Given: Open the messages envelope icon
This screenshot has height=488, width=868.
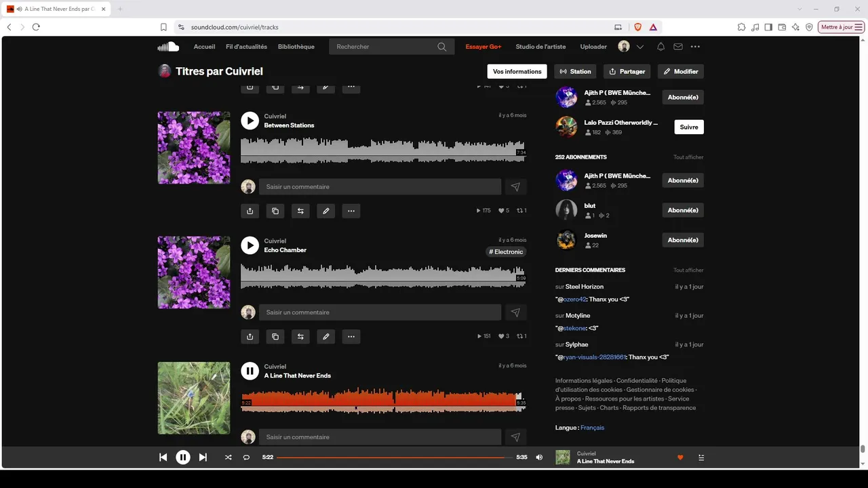Looking at the screenshot, I should pyautogui.click(x=678, y=47).
